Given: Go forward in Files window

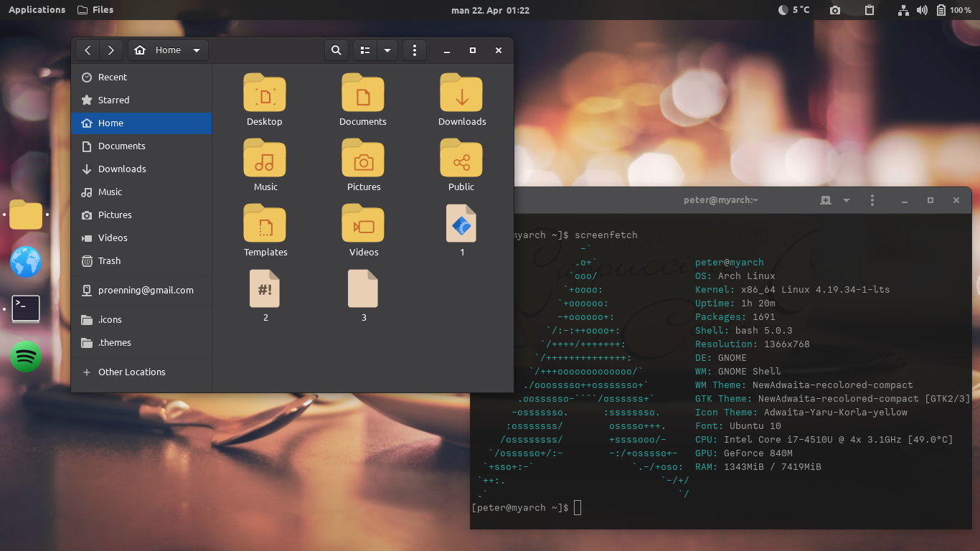Looking at the screenshot, I should pos(110,50).
